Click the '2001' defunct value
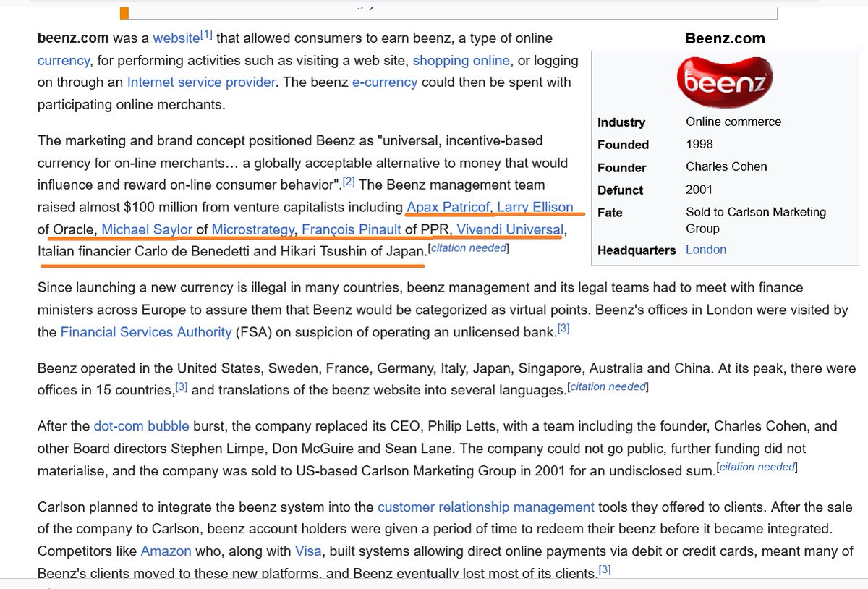The width and height of the screenshot is (868, 589). (699, 190)
